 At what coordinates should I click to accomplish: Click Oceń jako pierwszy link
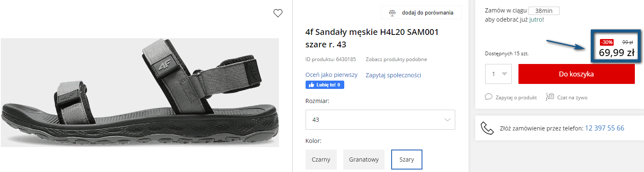(x=331, y=75)
